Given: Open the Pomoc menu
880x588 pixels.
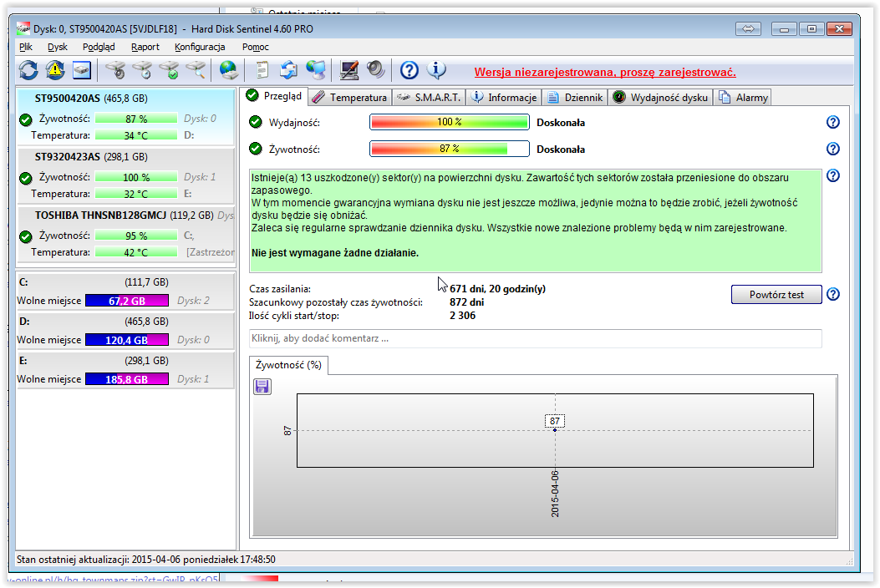Looking at the screenshot, I should click(x=256, y=47).
